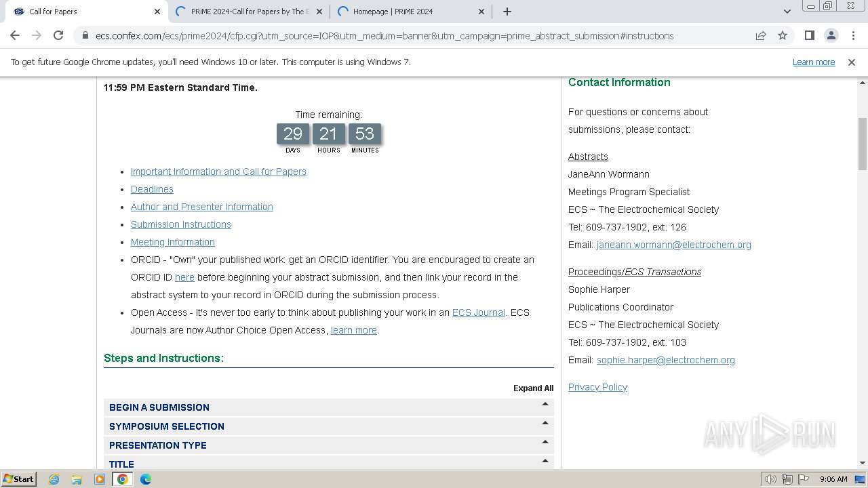Open the Action Center flag icon
868x488 pixels.
coord(804,479)
